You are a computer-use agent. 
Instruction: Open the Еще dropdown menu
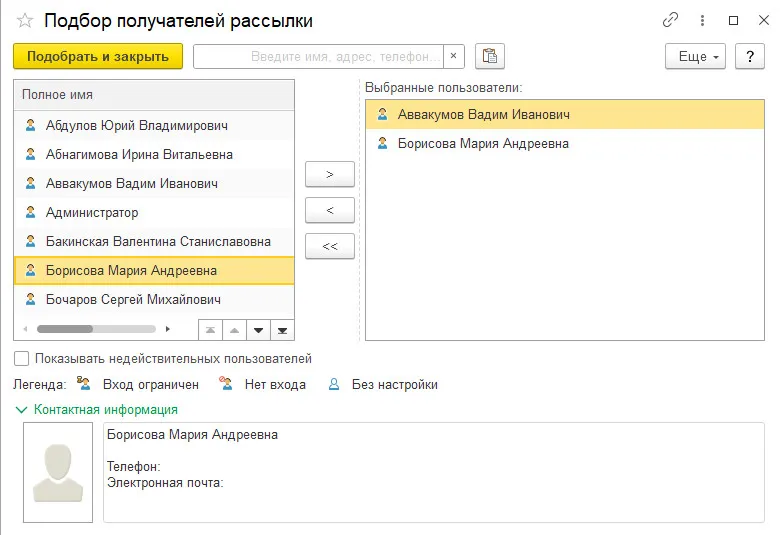[x=695, y=56]
